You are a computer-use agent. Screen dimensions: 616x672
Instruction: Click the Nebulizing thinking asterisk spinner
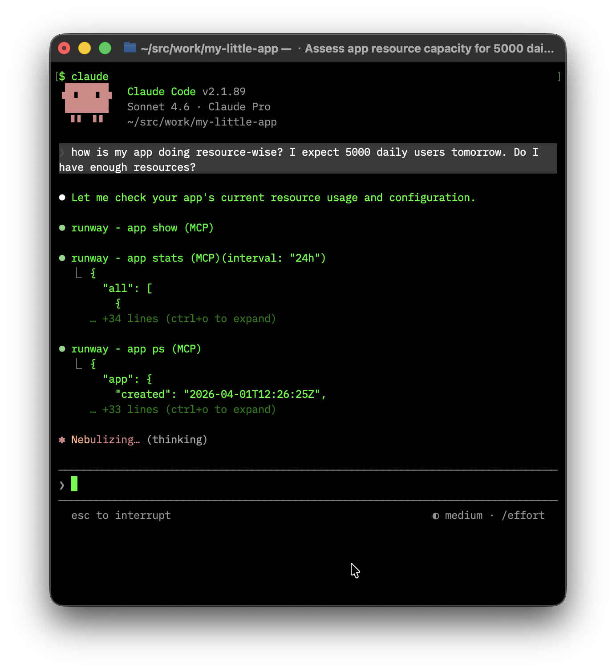[62, 440]
